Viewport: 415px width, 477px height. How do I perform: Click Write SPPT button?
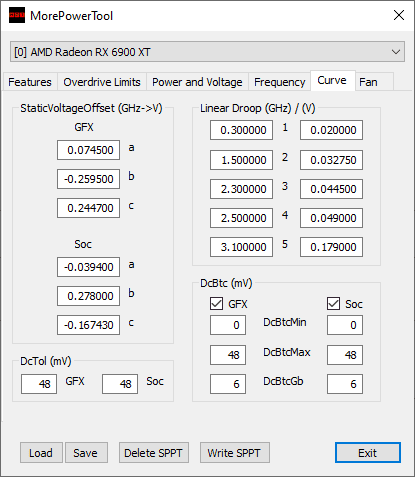coord(235,453)
